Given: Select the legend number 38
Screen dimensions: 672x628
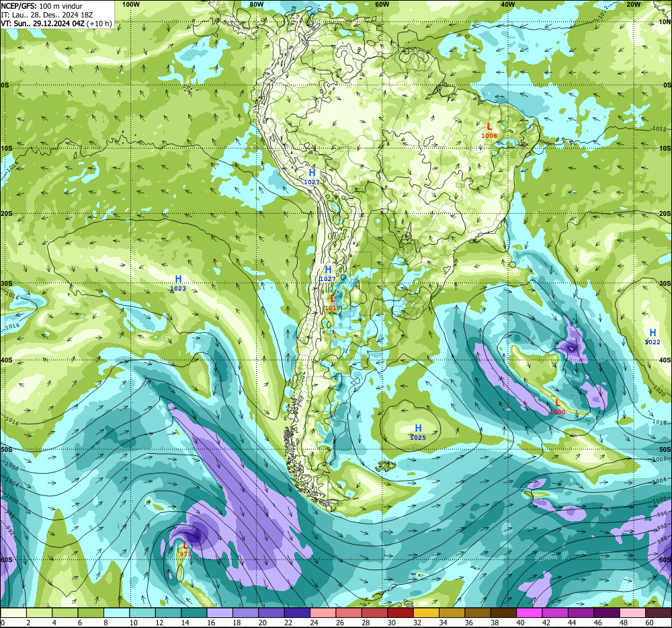Looking at the screenshot, I should pyautogui.click(x=495, y=623).
